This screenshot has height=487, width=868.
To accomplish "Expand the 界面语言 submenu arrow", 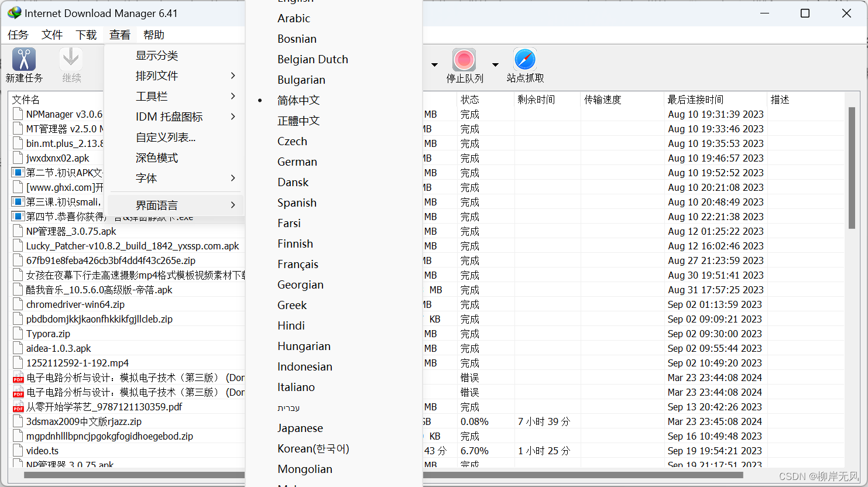I will click(x=233, y=205).
